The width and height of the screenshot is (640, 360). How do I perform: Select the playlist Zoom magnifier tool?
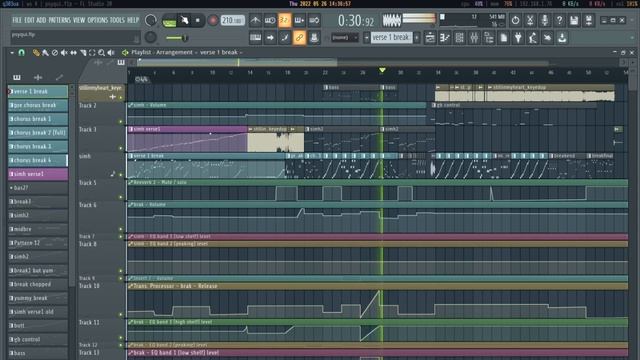click(x=101, y=52)
